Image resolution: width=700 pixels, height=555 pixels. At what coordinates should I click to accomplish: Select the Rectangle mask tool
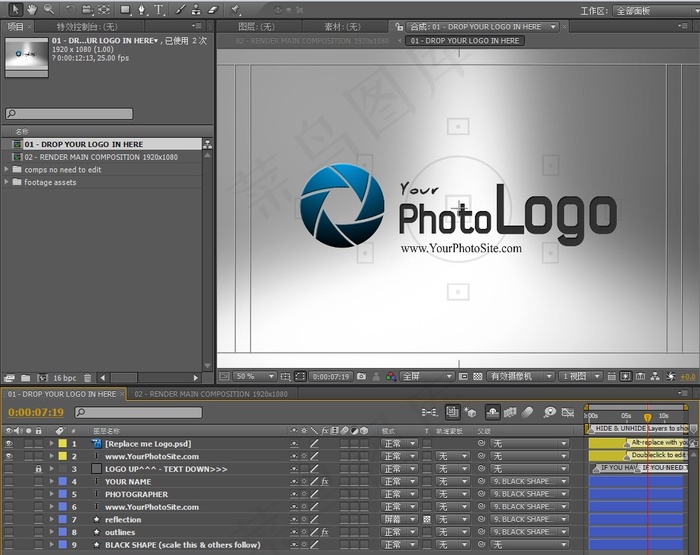point(125,9)
